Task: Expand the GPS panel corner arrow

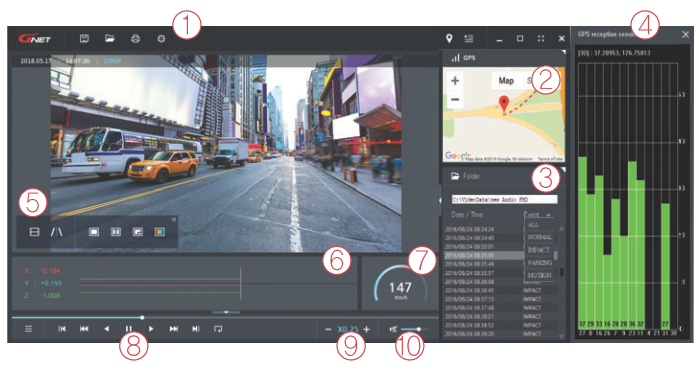Action: [x=563, y=53]
